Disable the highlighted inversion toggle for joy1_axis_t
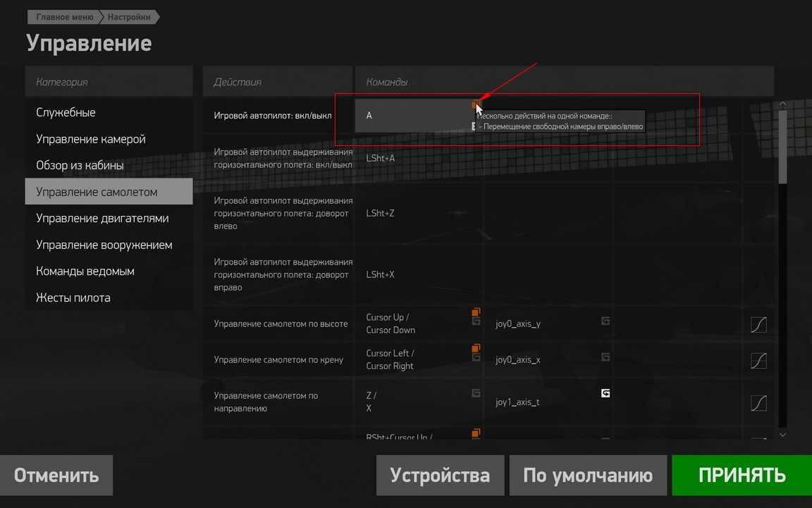The width and height of the screenshot is (812, 508). (x=605, y=394)
